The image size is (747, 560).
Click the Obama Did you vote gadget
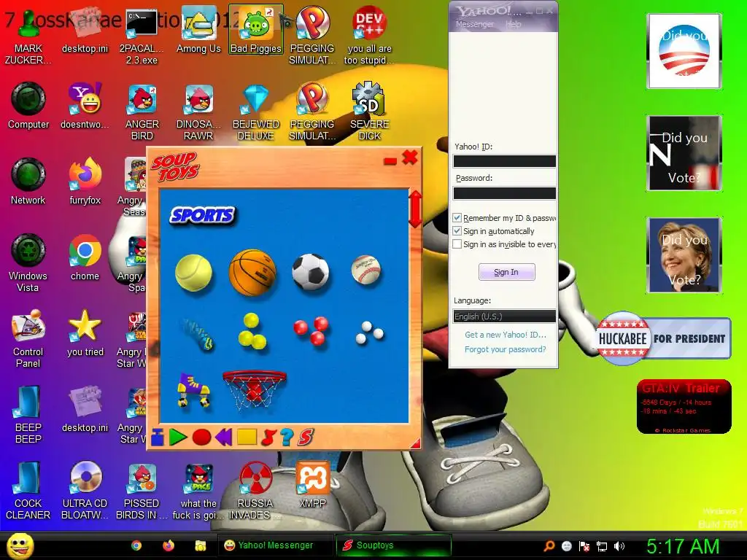[x=684, y=51]
